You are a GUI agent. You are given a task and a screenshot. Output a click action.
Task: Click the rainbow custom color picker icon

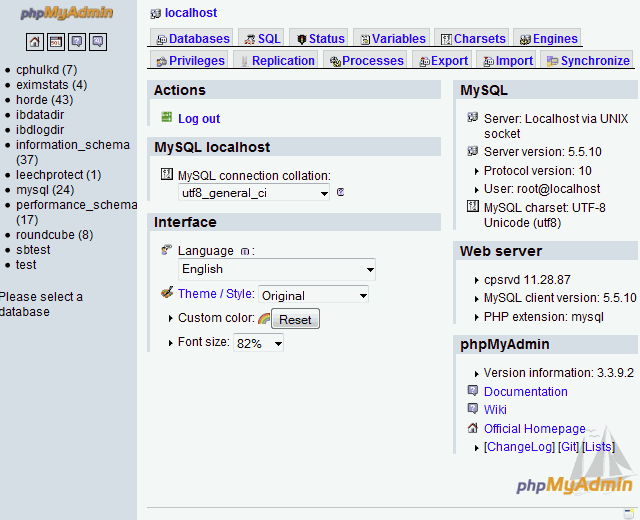click(264, 319)
